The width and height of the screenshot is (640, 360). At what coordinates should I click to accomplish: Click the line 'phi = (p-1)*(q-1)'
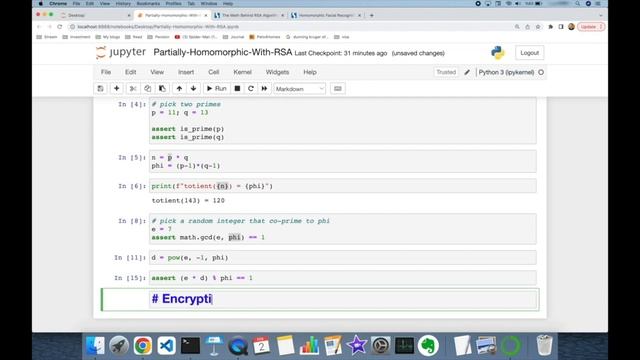pyautogui.click(x=186, y=166)
